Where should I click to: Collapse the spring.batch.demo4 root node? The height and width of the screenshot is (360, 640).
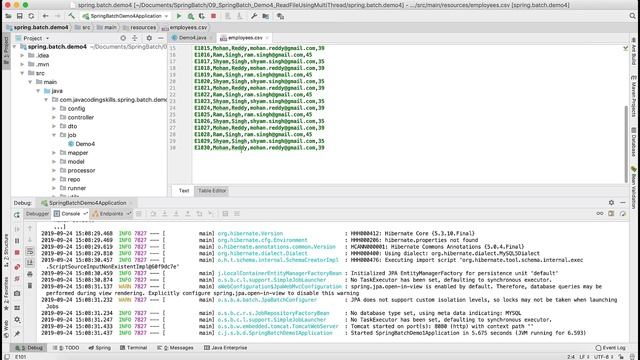tap(15, 47)
